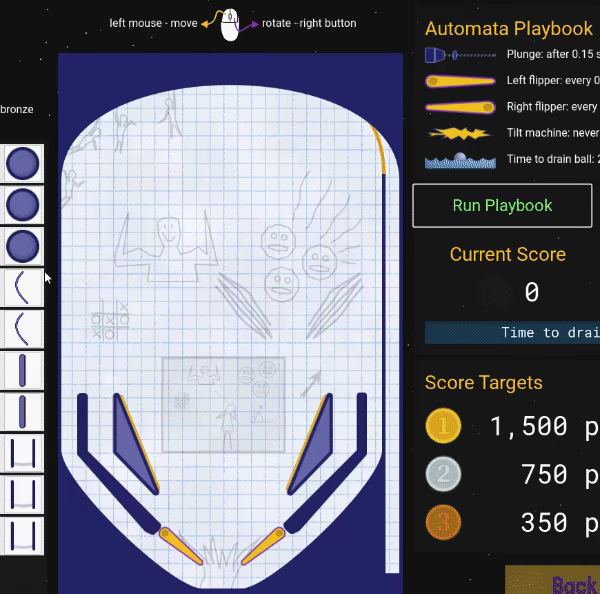Click the Tilt machine lightning icon

(460, 134)
